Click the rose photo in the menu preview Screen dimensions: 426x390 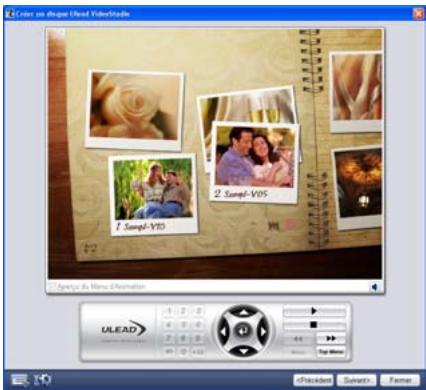click(x=134, y=110)
